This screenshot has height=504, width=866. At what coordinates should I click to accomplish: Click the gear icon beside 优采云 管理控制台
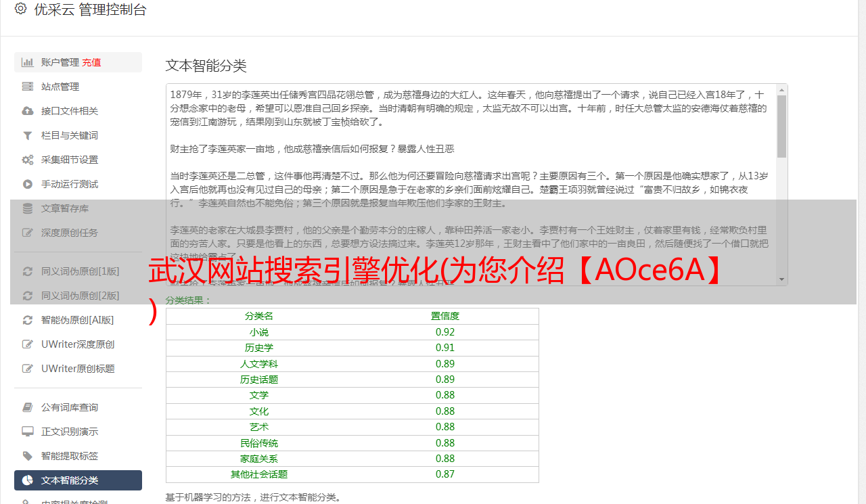pos(20,9)
